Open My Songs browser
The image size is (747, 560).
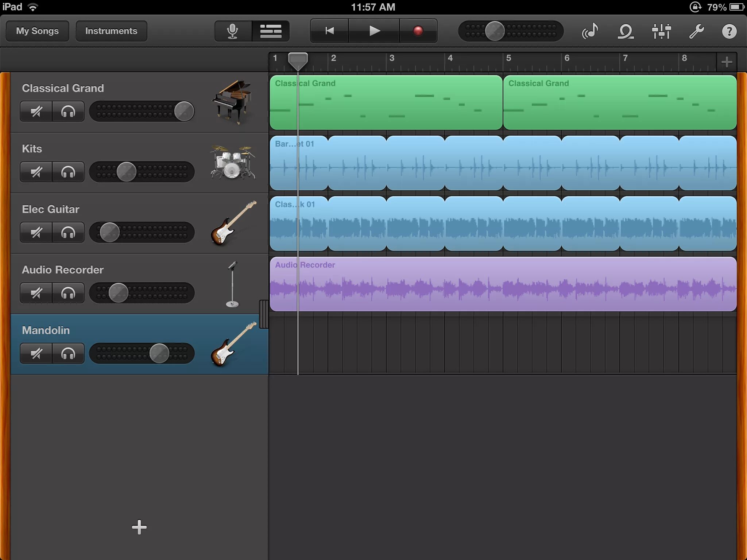tap(38, 31)
